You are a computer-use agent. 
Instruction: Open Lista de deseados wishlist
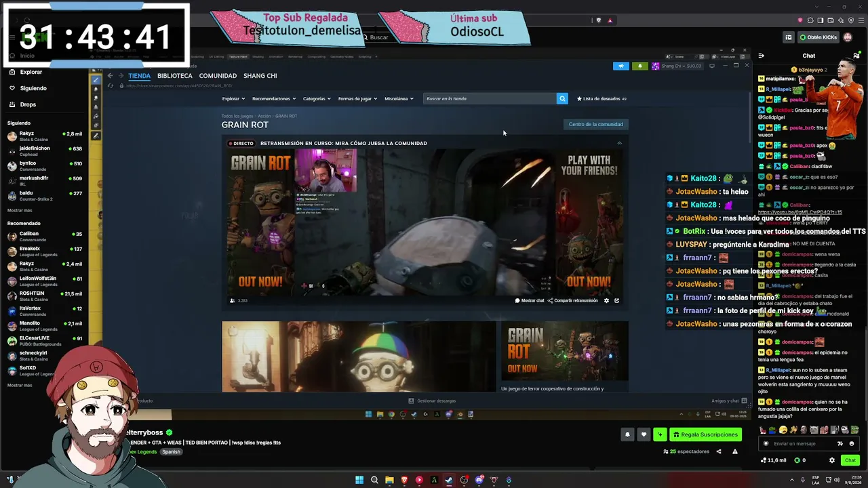point(601,99)
